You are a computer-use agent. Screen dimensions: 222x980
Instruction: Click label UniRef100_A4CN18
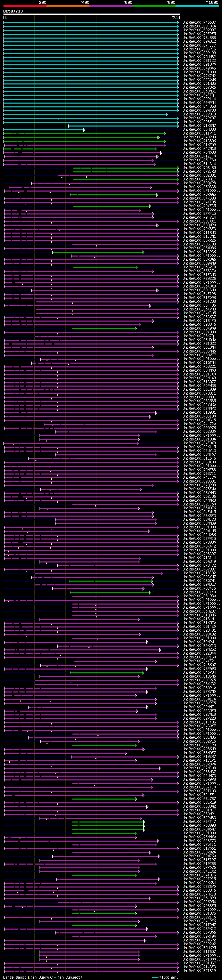[x=199, y=149]
